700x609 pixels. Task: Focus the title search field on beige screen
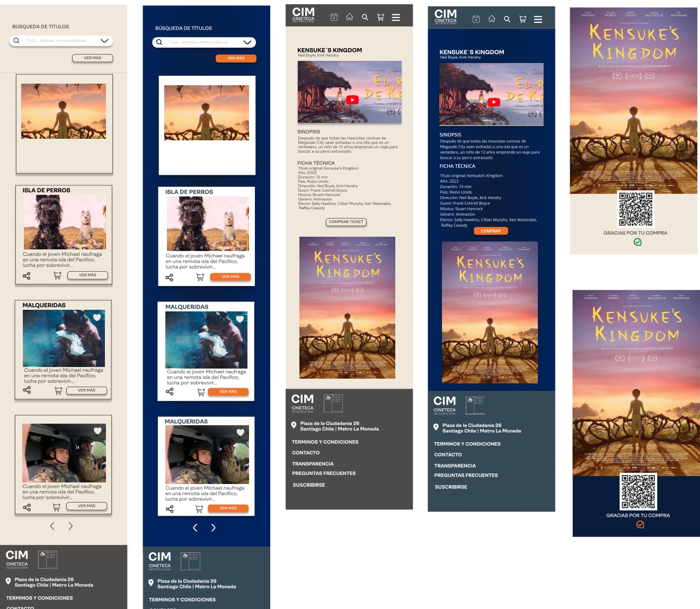(61, 40)
